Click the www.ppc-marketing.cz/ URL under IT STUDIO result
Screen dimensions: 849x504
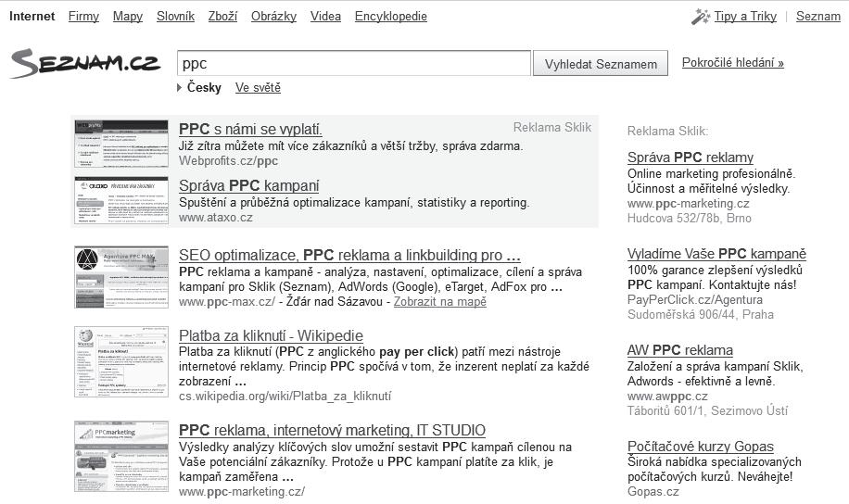(x=242, y=492)
